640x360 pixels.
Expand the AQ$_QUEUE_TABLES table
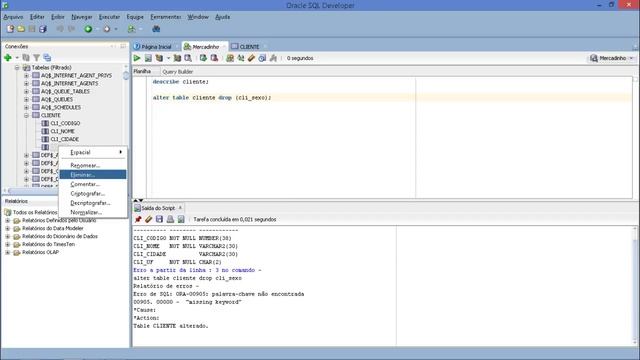[x=27, y=91]
